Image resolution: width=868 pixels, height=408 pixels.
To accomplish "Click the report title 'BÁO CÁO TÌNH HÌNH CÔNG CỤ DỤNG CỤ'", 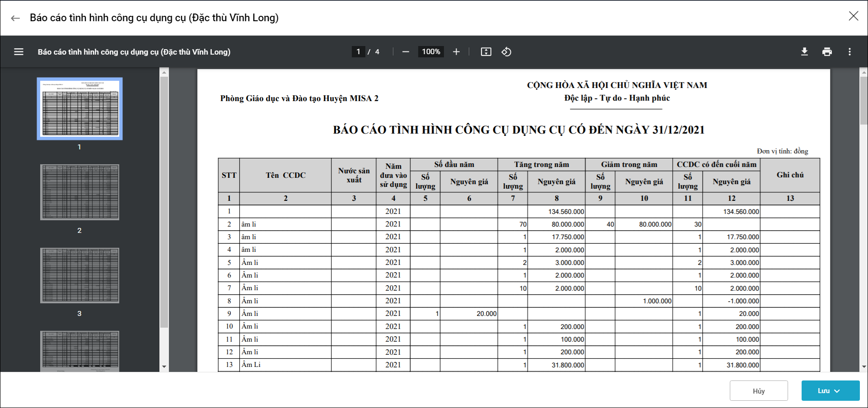I will tap(519, 130).
